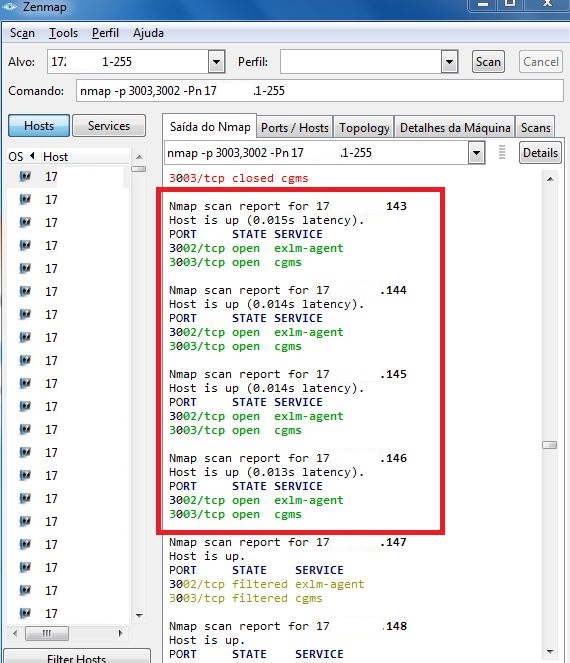Expand the nmap output scan selector dropdown
This screenshot has width=570, height=663.
coord(476,153)
